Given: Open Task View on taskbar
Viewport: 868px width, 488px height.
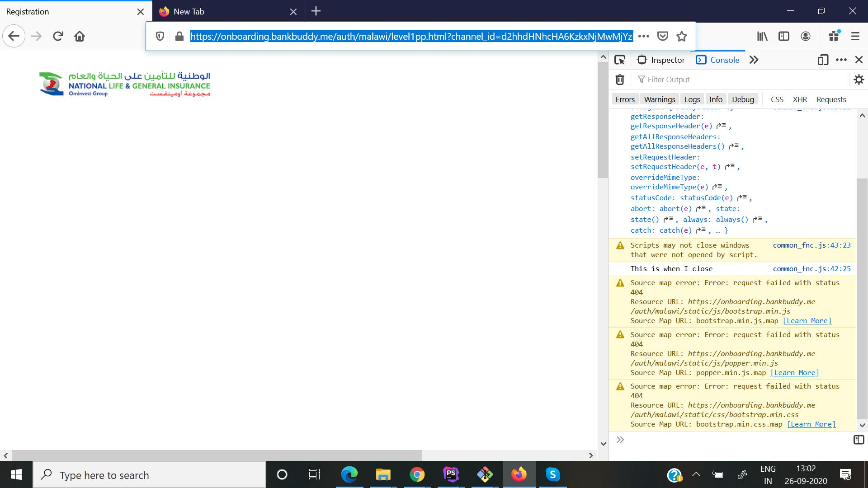Looking at the screenshot, I should [314, 474].
